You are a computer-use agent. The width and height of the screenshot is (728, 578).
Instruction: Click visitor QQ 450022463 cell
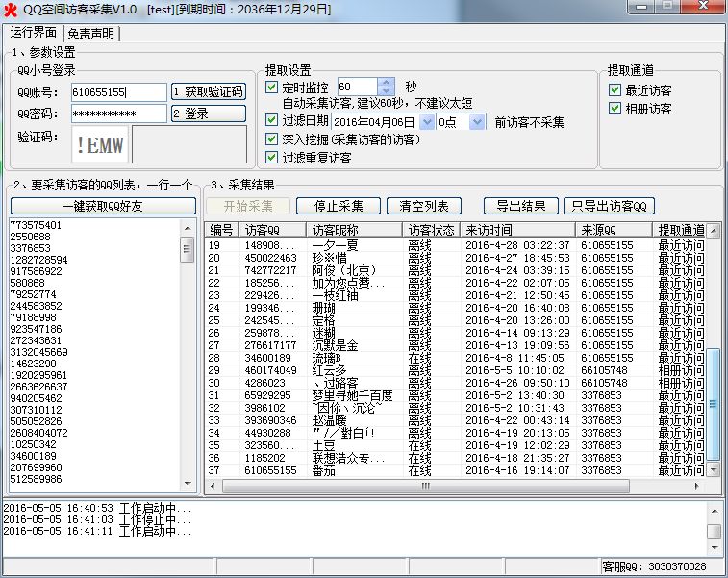270,258
